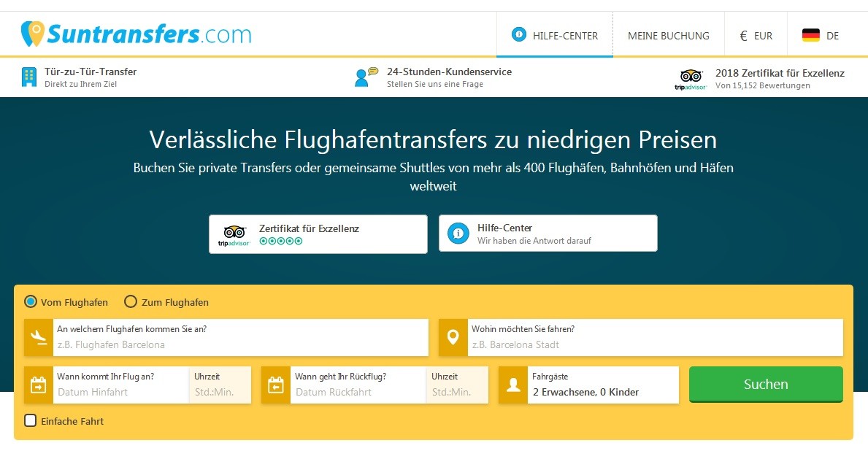The height and width of the screenshot is (451, 868).
Task: Click the arrival calendar icon
Action: [38, 385]
